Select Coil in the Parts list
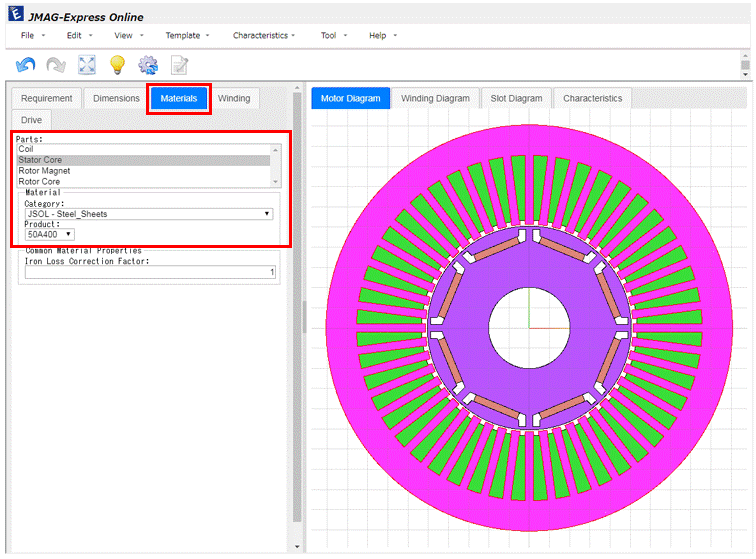The width and height of the screenshot is (756, 559). click(27, 149)
